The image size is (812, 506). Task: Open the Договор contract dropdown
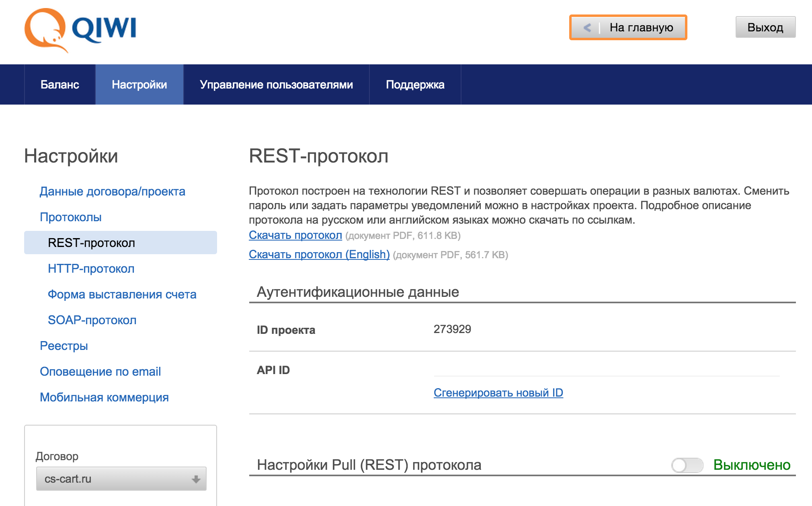(x=121, y=479)
